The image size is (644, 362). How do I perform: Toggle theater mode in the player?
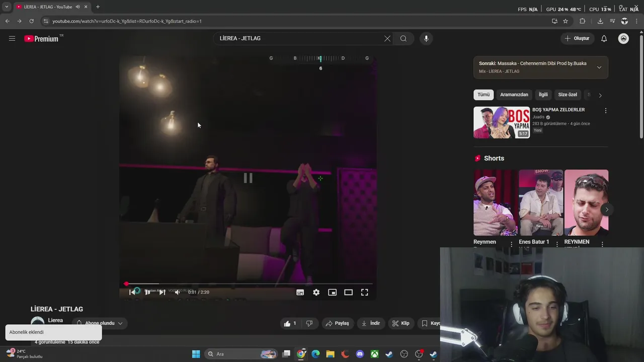[x=349, y=292]
